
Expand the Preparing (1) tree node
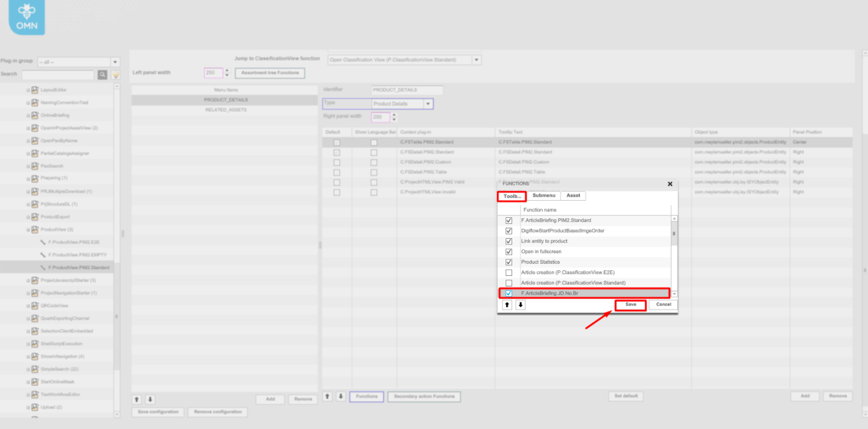click(x=28, y=179)
